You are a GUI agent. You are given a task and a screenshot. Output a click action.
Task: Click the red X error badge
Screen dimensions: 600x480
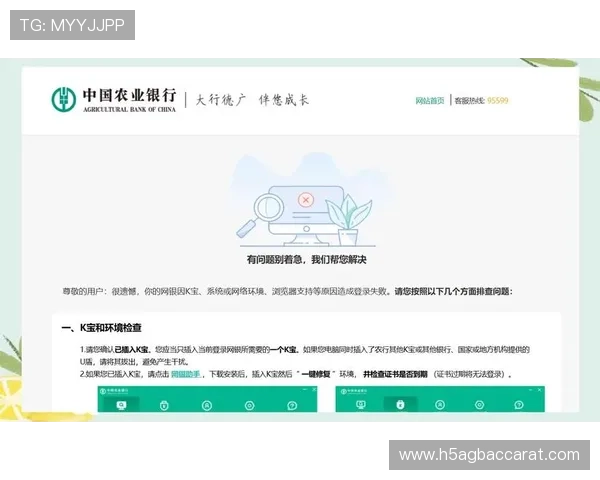(306, 199)
